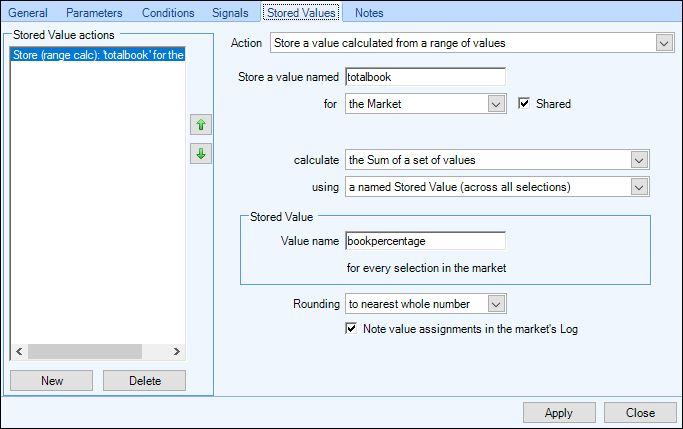Click right arrow of horizontal scrollbar
This screenshot has height=429, width=683.
tap(176, 351)
